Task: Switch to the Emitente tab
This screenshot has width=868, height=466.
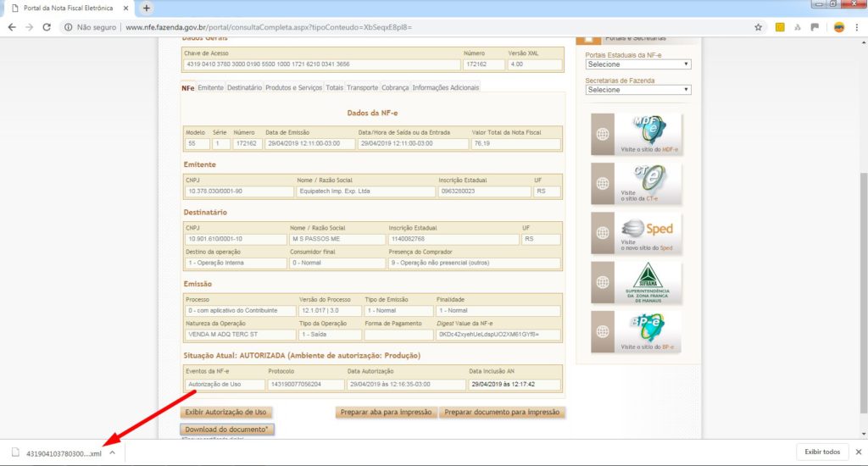Action: pyautogui.click(x=210, y=87)
